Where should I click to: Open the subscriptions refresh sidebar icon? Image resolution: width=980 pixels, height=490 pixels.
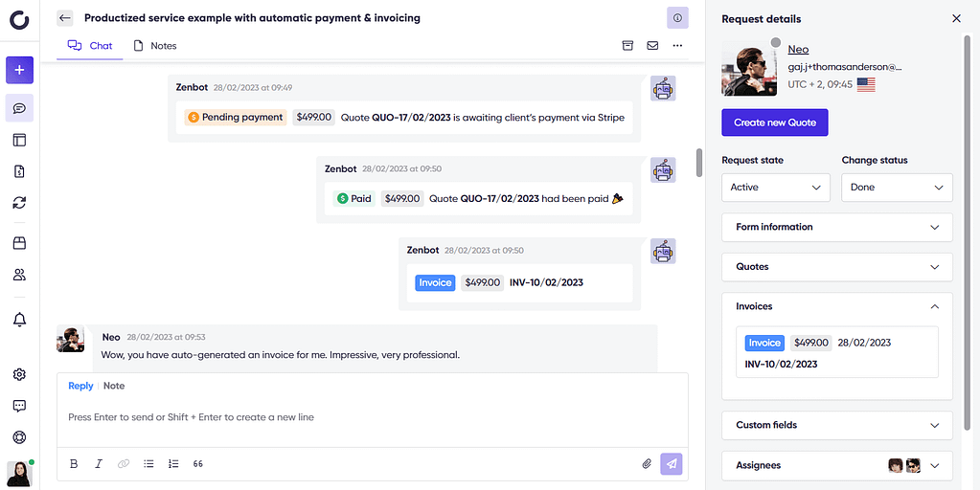click(19, 202)
